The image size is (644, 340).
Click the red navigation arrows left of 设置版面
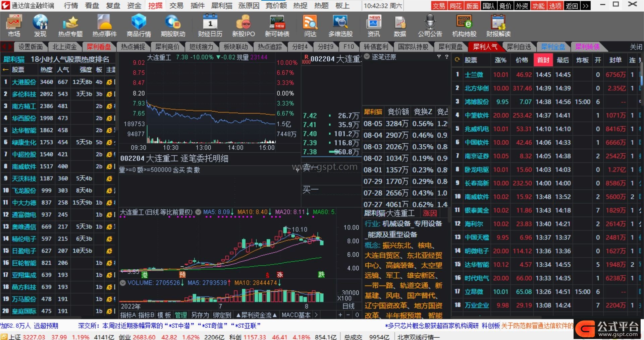pos(7,47)
